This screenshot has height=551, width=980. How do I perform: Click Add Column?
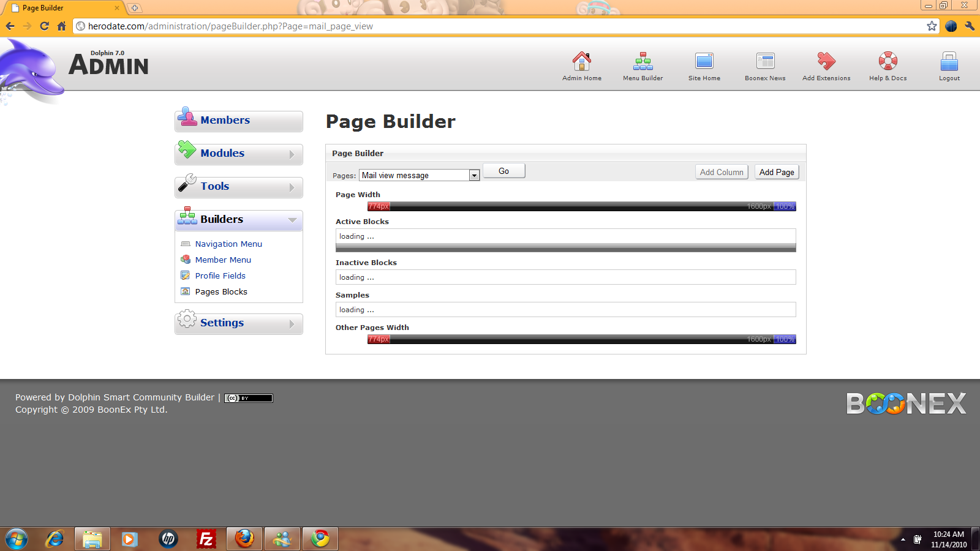click(x=722, y=172)
